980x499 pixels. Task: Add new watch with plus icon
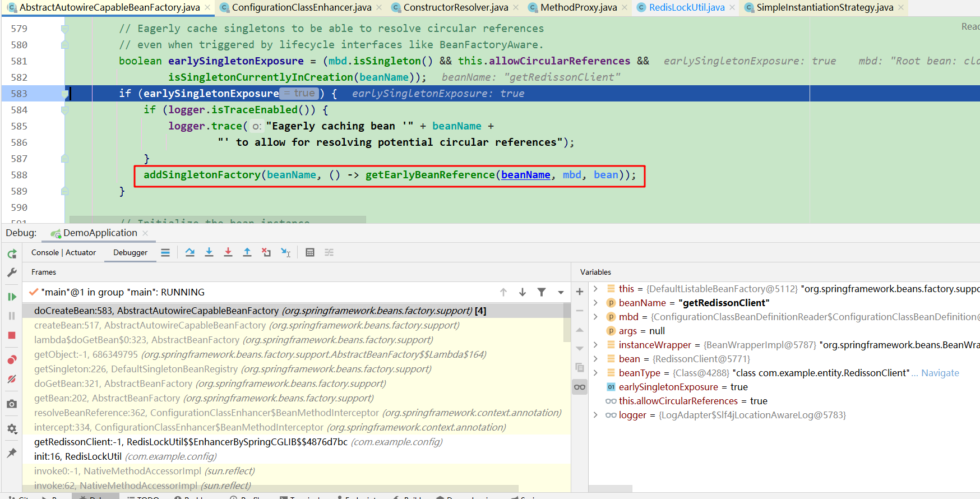pos(580,292)
